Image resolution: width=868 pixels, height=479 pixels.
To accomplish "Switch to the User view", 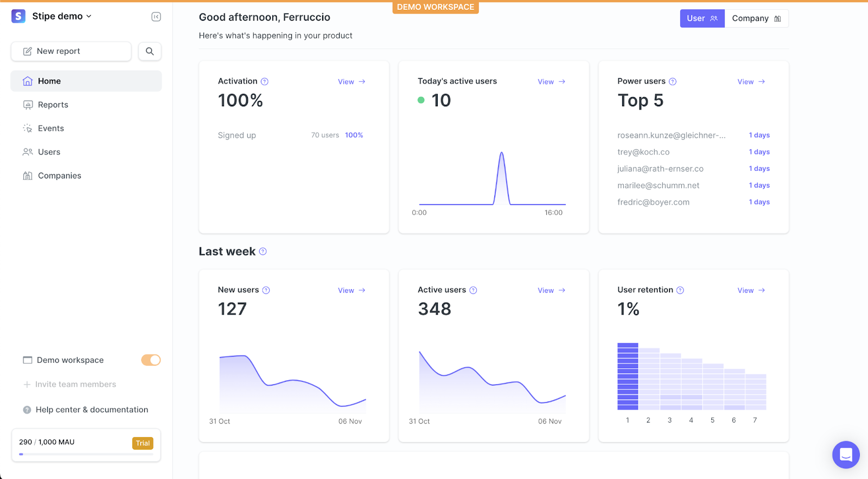I will (x=702, y=18).
